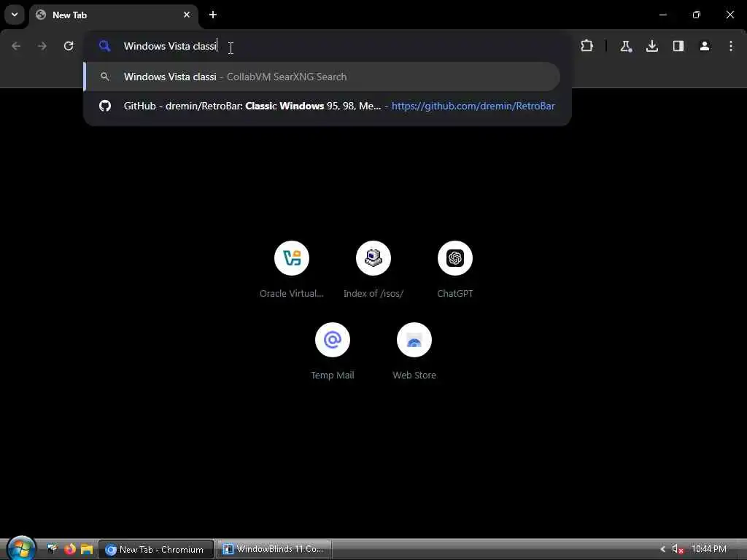The width and height of the screenshot is (747, 560).
Task: Click the magnifier icon in address bar
Action: click(x=104, y=46)
